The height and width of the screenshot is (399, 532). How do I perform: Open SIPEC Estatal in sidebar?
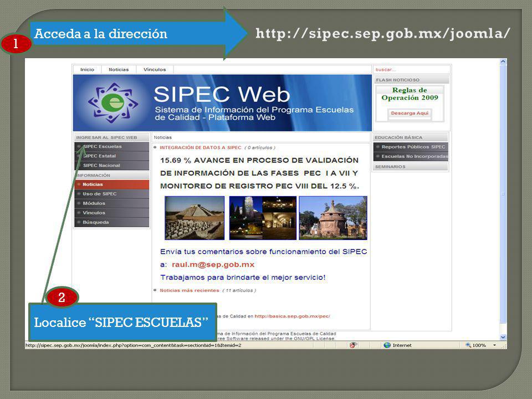[x=111, y=156]
